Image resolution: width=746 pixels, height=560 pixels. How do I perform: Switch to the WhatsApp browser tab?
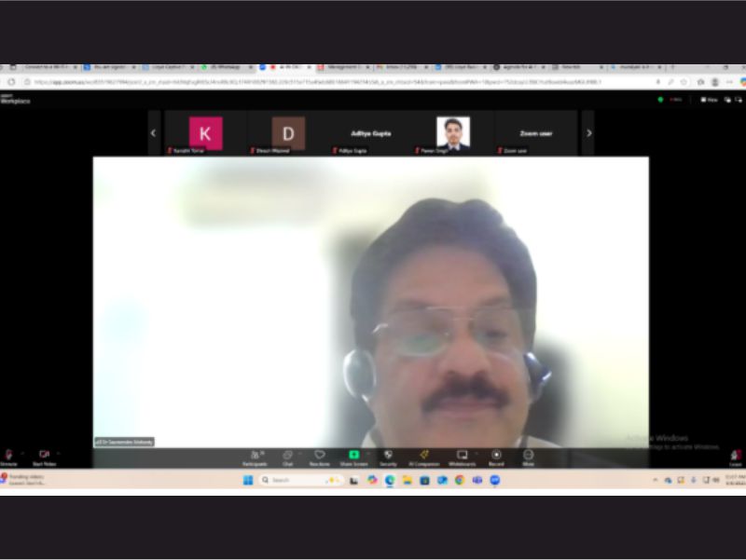(x=226, y=67)
